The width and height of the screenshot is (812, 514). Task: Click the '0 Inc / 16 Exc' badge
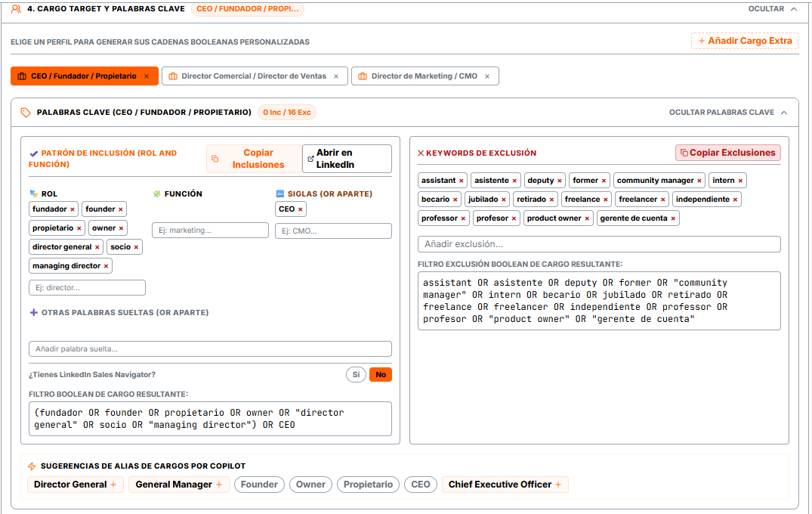[x=287, y=113]
